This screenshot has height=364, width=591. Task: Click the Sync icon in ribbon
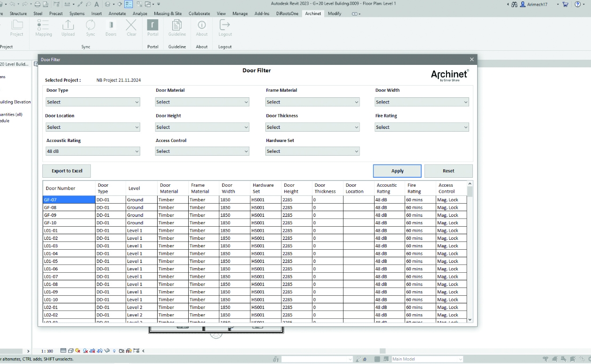90,26
